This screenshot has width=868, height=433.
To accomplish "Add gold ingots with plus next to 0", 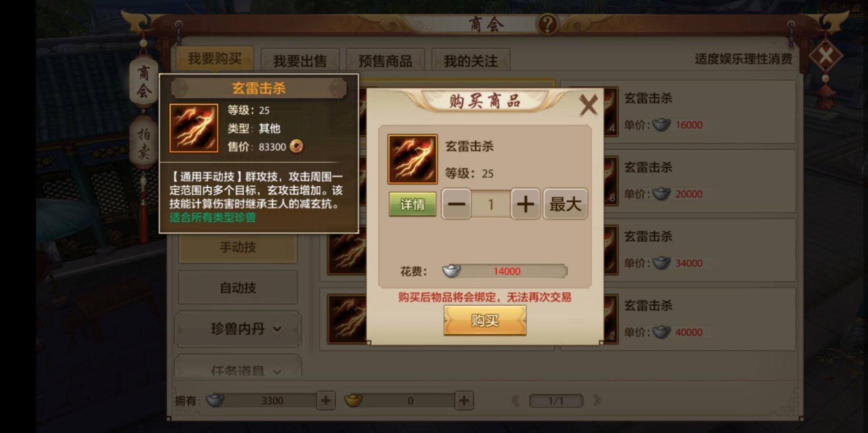I will (x=464, y=401).
